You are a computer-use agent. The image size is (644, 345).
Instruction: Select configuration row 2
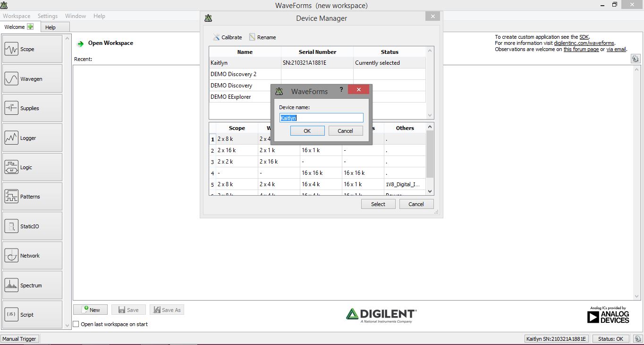[317, 150]
